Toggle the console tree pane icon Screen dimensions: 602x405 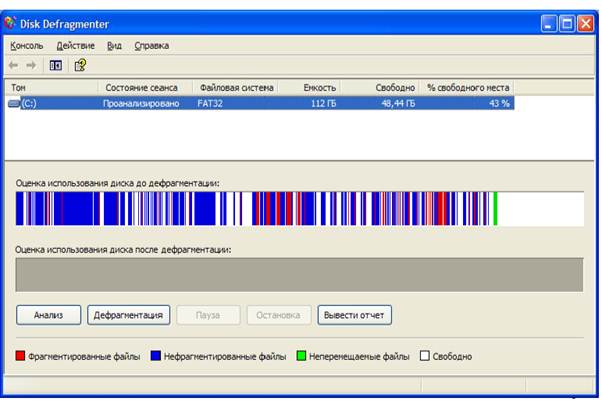[56, 66]
